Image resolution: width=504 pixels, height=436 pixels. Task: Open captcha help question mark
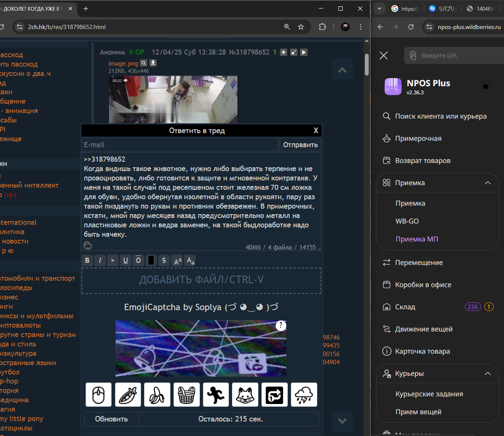[x=280, y=326]
